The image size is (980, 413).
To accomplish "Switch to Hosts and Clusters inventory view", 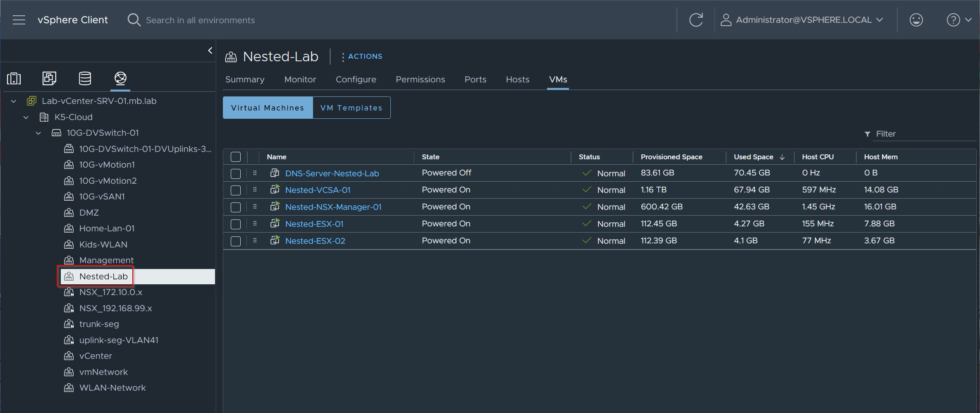I will pyautogui.click(x=14, y=78).
